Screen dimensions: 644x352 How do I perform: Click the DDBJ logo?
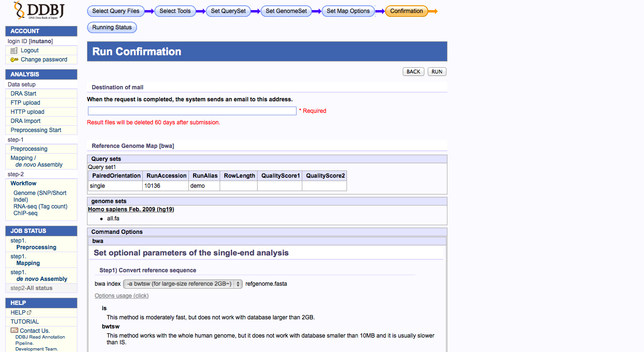pos(39,11)
